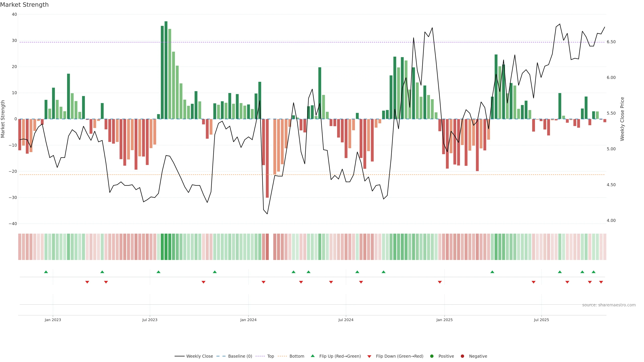Click the Jul 2025 x-axis label

point(541,320)
